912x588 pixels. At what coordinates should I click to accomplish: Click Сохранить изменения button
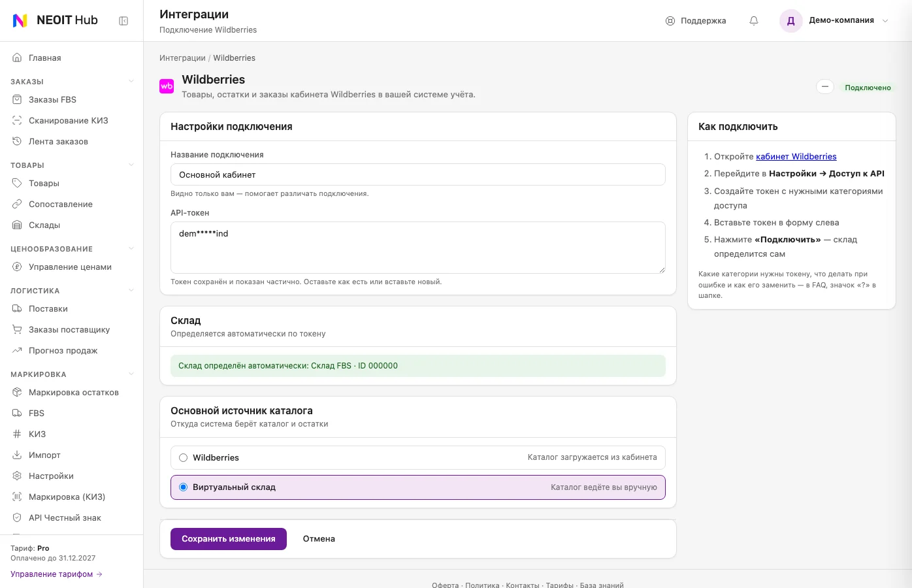point(229,539)
